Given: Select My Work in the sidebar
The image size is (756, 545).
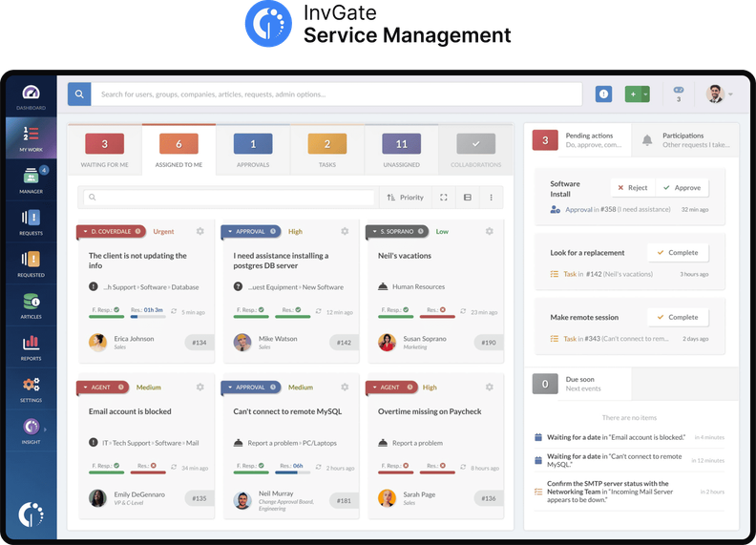Looking at the screenshot, I should pyautogui.click(x=31, y=138).
